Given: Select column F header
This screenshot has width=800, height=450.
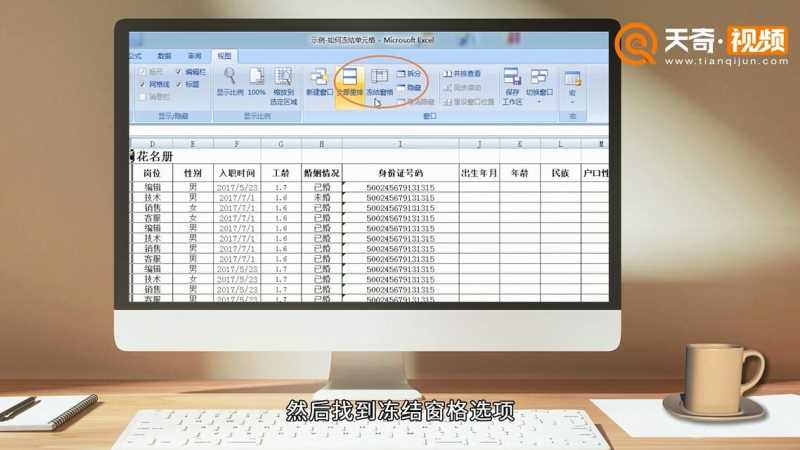Looking at the screenshot, I should click(x=237, y=144).
